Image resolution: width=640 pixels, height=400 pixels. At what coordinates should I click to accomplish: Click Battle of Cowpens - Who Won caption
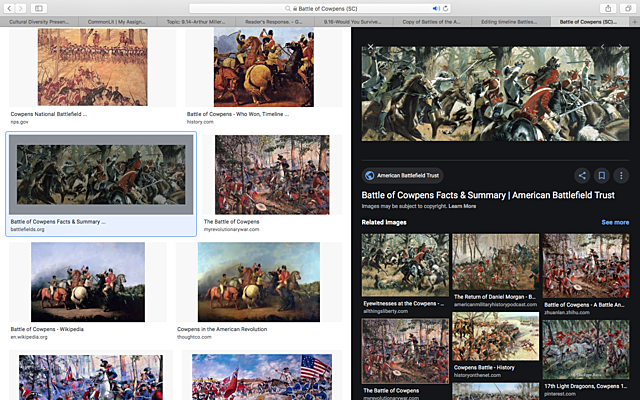click(x=238, y=114)
